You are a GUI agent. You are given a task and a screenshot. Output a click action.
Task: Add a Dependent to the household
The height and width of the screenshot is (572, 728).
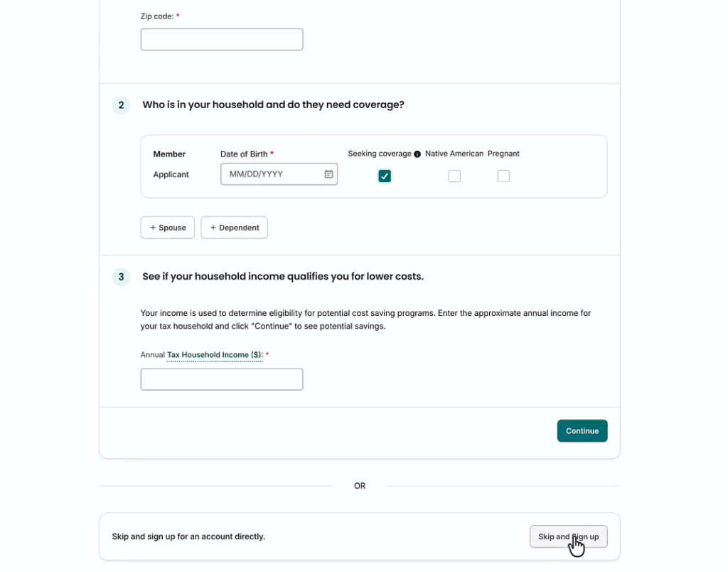(x=234, y=228)
